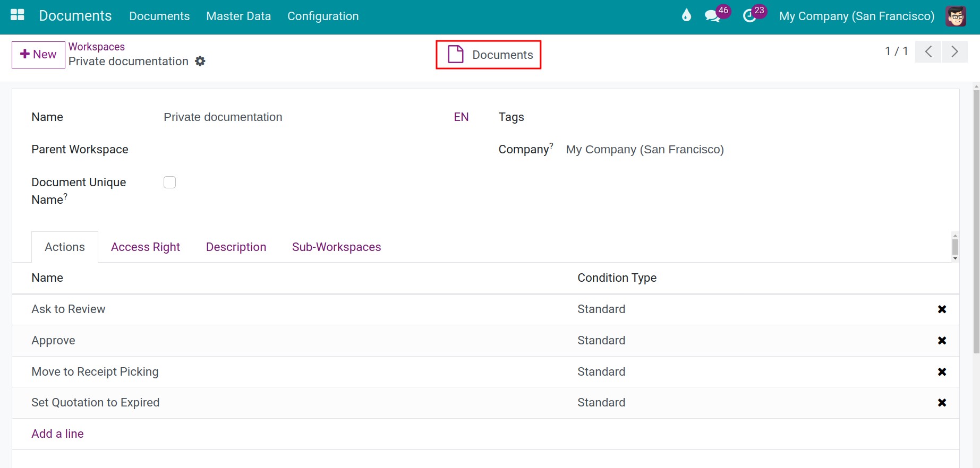Click Add a line link
980x468 pixels.
[57, 434]
